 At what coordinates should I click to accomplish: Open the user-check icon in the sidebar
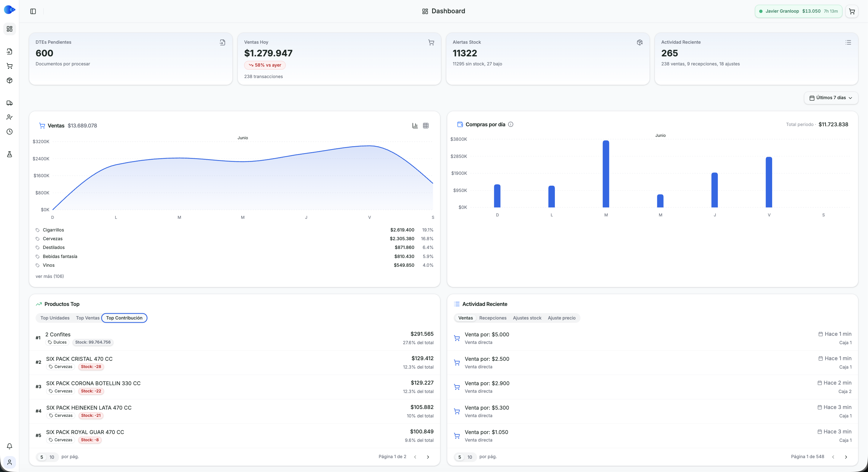(9, 117)
